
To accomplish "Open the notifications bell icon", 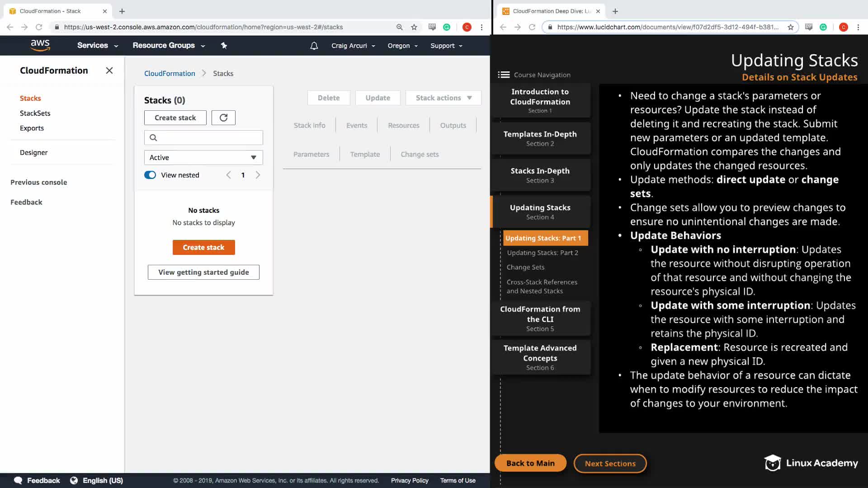I will point(314,46).
